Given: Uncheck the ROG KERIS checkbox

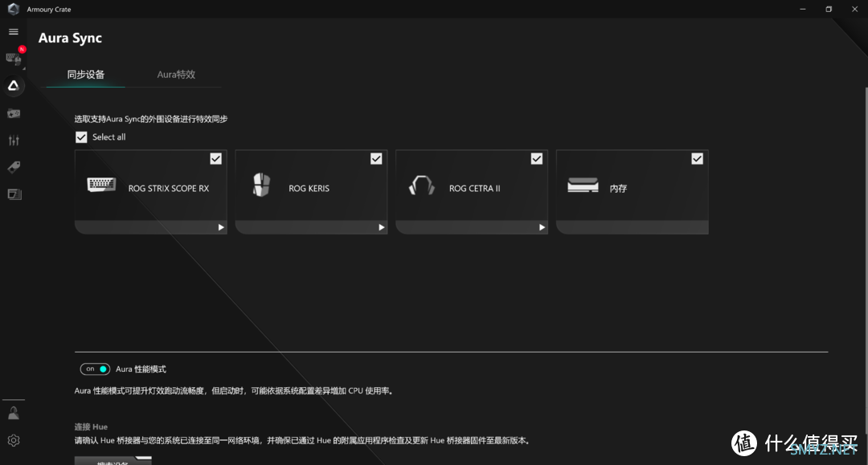Looking at the screenshot, I should tap(376, 159).
